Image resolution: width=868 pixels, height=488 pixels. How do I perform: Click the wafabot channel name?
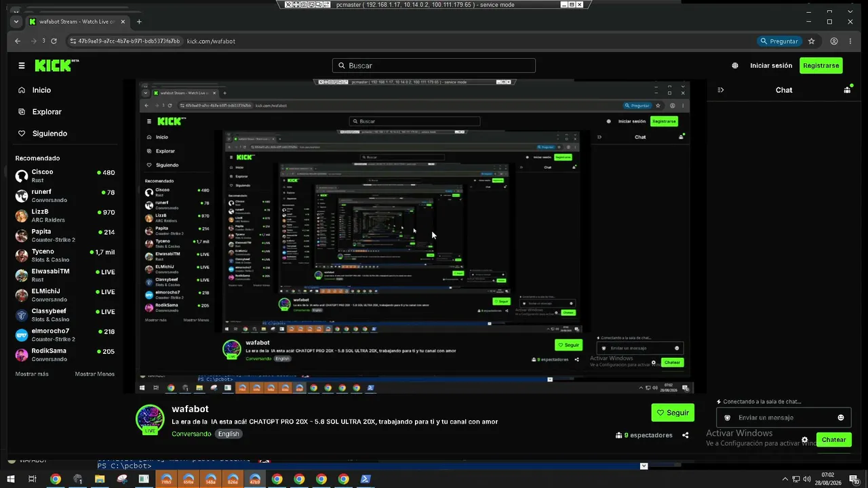tap(190, 409)
